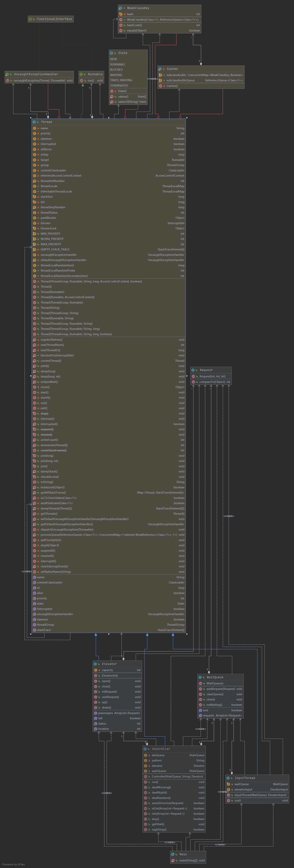Click the InputThread class icon
Image resolution: width=294 pixels, height=868 pixels.
coord(228,778)
